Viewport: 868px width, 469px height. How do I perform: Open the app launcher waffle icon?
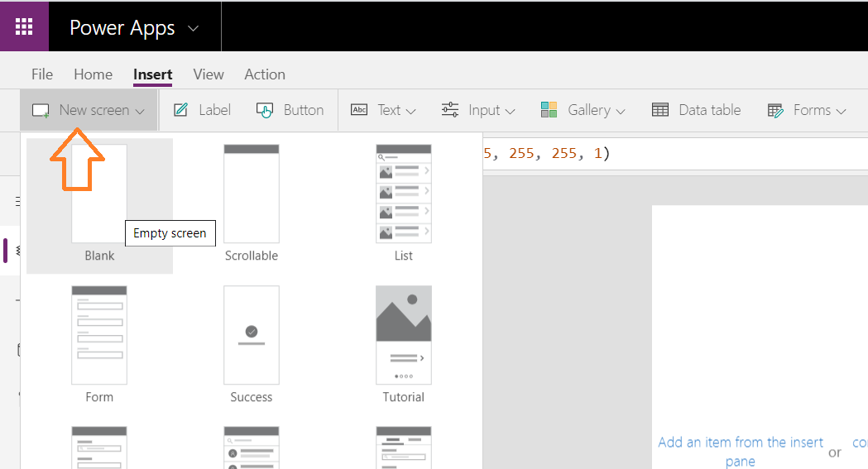click(24, 26)
